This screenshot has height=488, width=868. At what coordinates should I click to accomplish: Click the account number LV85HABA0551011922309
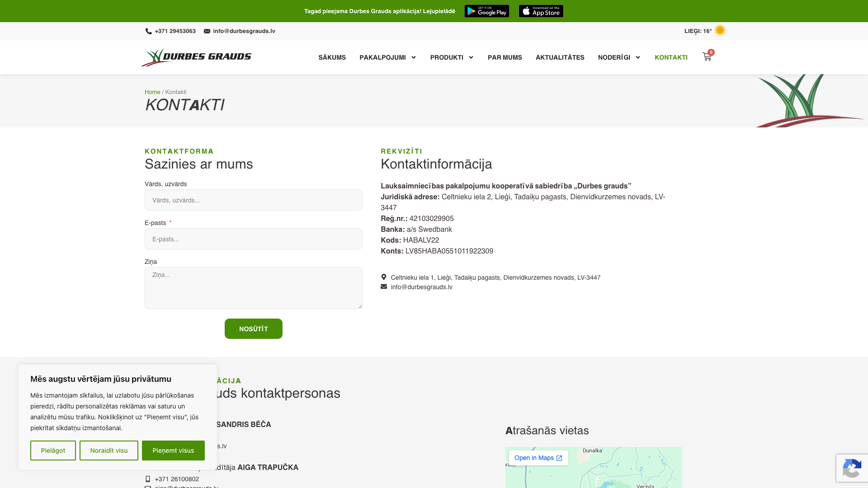pyautogui.click(x=449, y=251)
